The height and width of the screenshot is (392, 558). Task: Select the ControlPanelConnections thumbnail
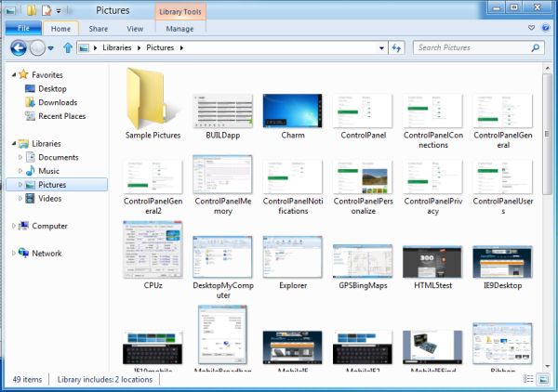pyautogui.click(x=432, y=111)
